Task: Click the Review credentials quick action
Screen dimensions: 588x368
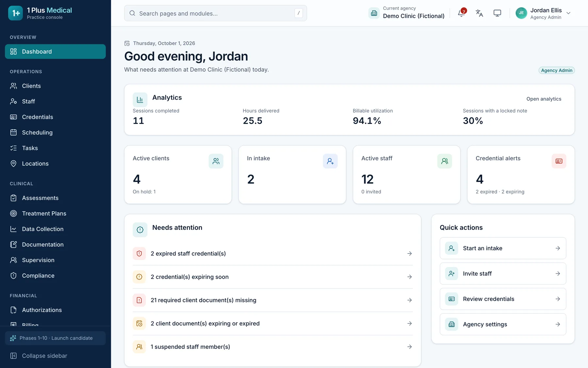Action: pos(503,299)
